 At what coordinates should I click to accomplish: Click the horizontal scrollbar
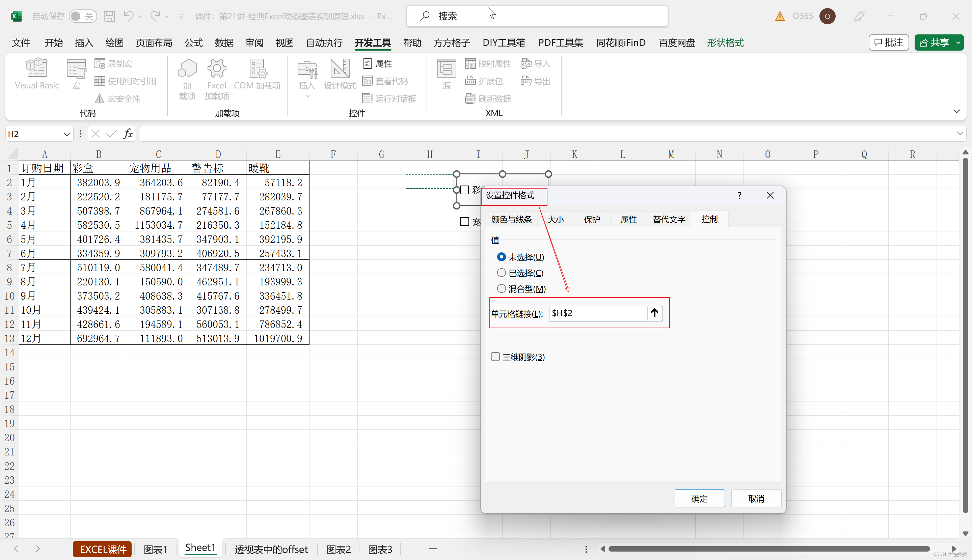pyautogui.click(x=769, y=549)
